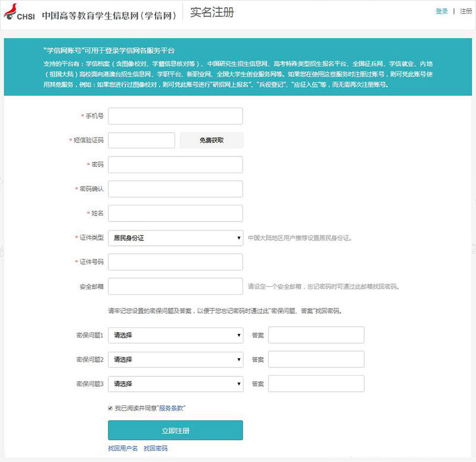Focus the 短信验证码 input field
The image size is (476, 462).
(x=142, y=141)
